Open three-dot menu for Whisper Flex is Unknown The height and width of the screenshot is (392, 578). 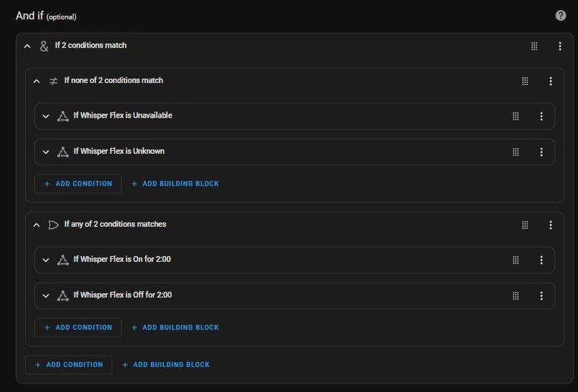point(541,152)
